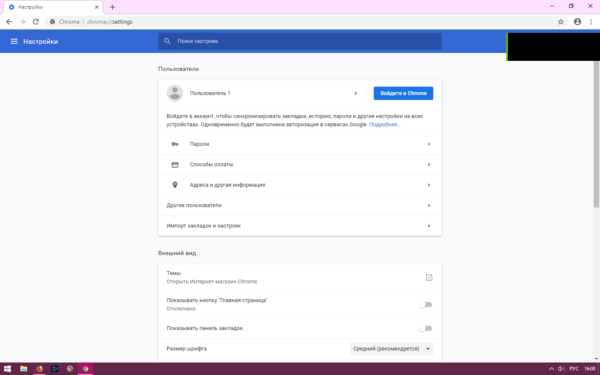The height and width of the screenshot is (375, 600).
Task: Open the profile avatar in toolbar
Action: pos(577,22)
